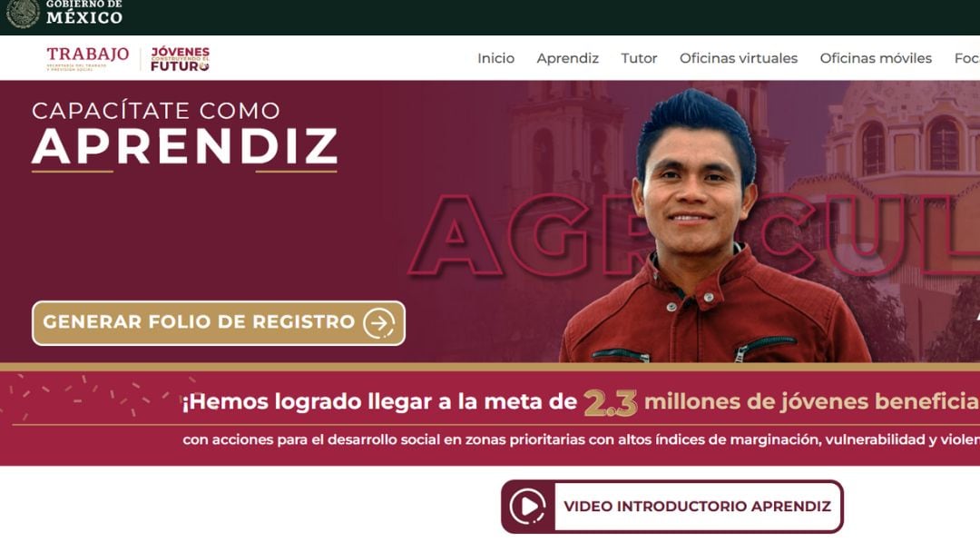Open the Trabajo secretaría logo

[87, 58]
